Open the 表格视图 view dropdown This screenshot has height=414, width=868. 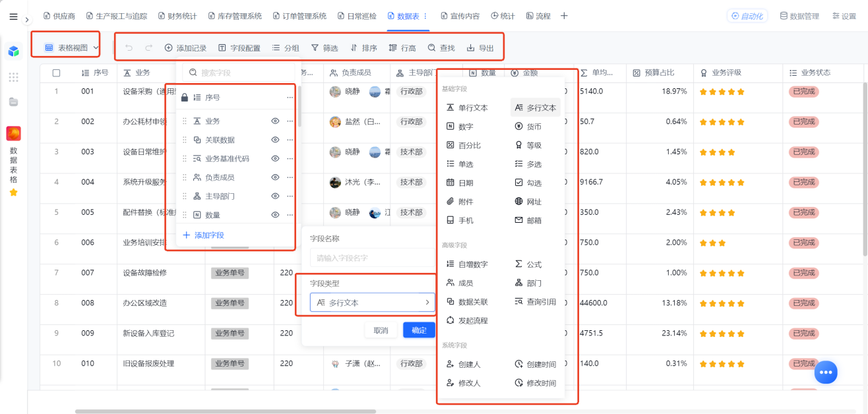[x=72, y=47]
